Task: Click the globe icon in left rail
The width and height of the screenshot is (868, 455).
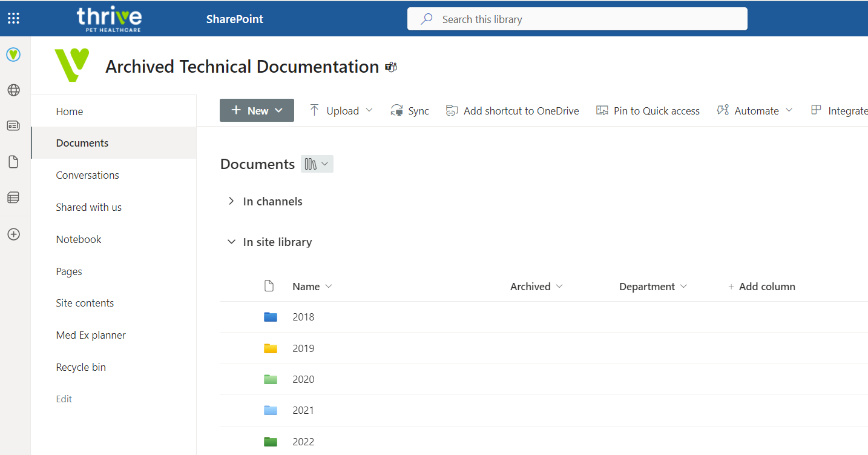Action: (13, 90)
